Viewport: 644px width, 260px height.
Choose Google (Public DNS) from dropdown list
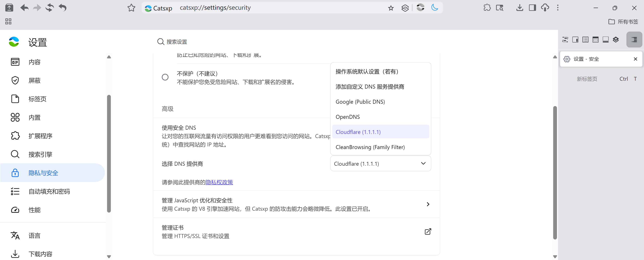[x=360, y=102]
